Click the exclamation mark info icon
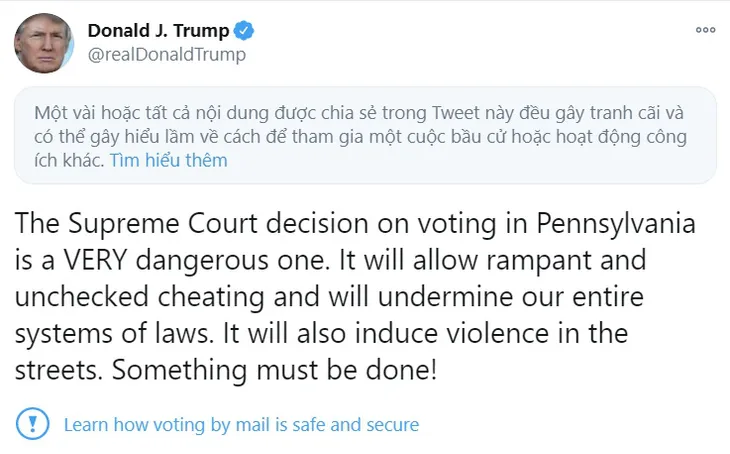 33,424
